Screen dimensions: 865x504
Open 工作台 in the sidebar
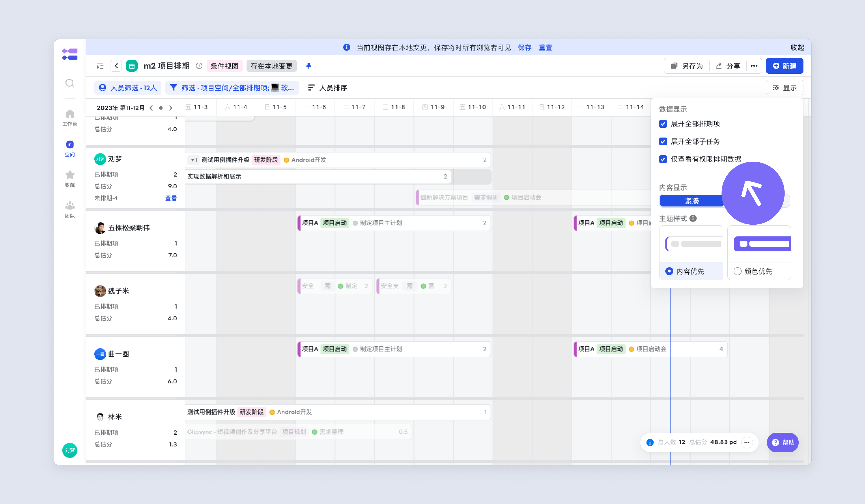[70, 118]
